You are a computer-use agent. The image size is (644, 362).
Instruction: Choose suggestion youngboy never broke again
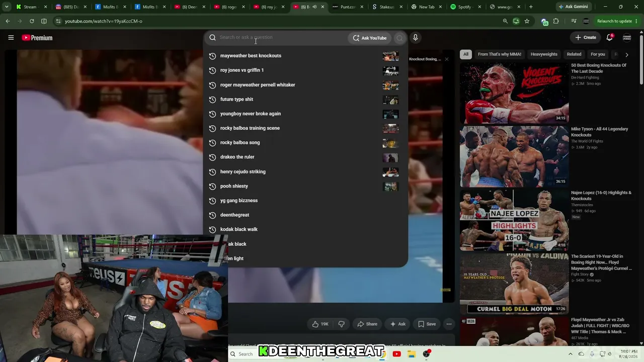[x=305, y=114]
